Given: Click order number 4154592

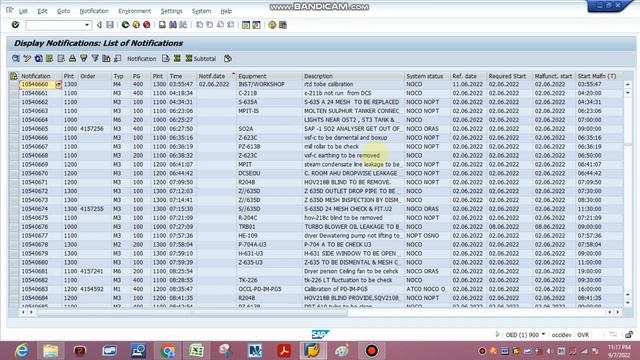Looking at the screenshot, I should pyautogui.click(x=92, y=289).
